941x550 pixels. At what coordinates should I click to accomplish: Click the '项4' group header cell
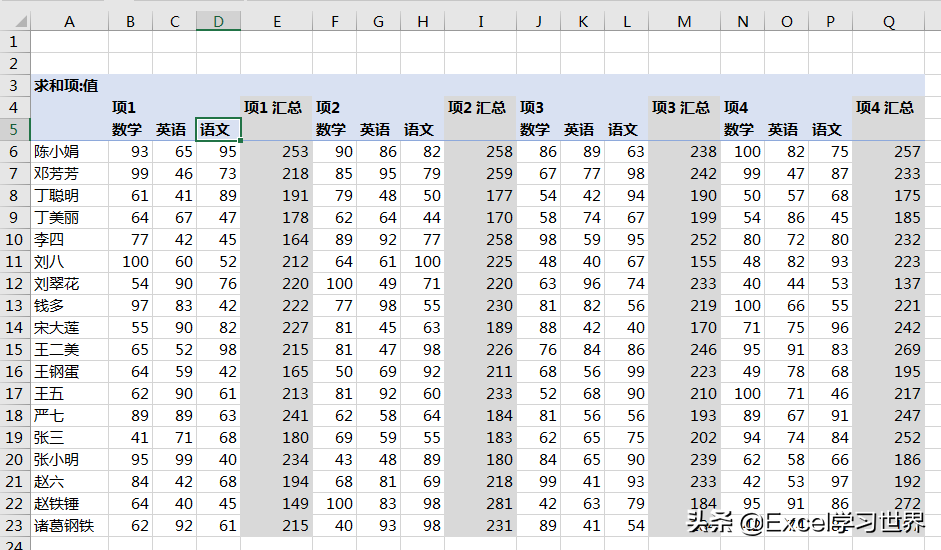point(743,107)
